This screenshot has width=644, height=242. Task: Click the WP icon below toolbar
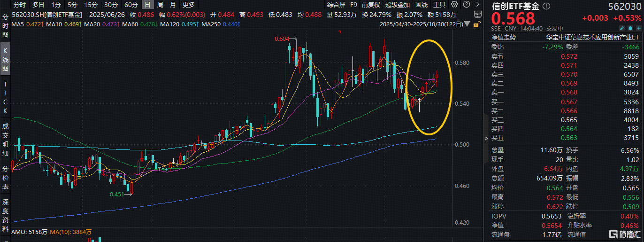click(477, 14)
